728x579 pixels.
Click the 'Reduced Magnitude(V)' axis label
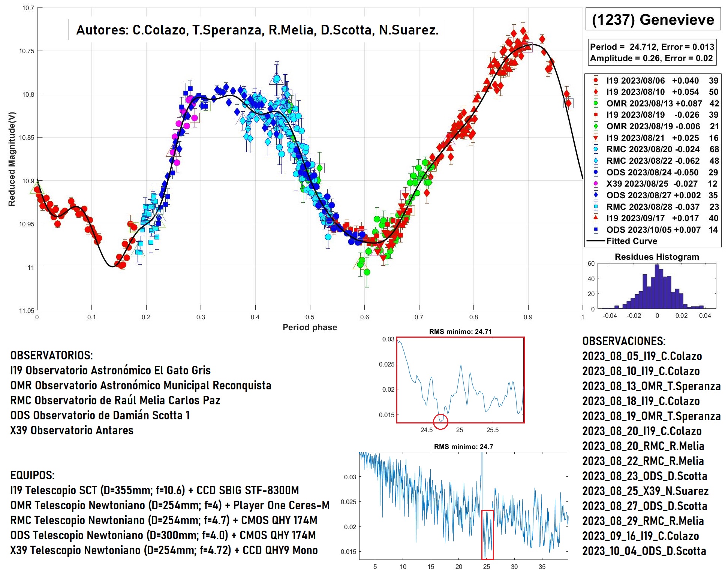pyautogui.click(x=12, y=159)
